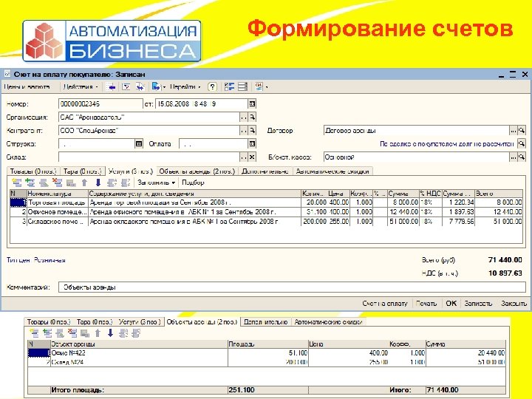Move row up arrow in Услуги toolbar
Viewport: 532px width, 399px height.
pyautogui.click(x=84, y=183)
